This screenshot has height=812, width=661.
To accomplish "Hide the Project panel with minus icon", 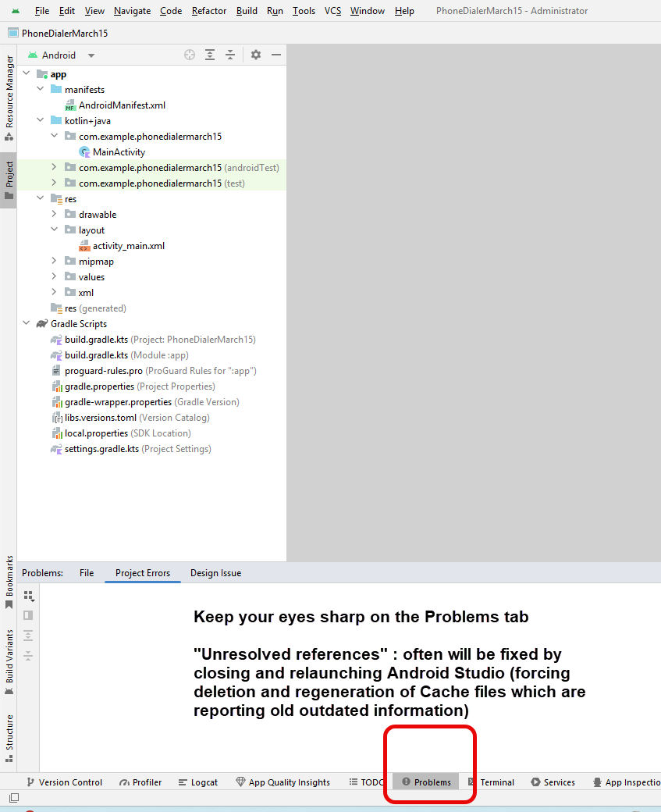I will [276, 55].
